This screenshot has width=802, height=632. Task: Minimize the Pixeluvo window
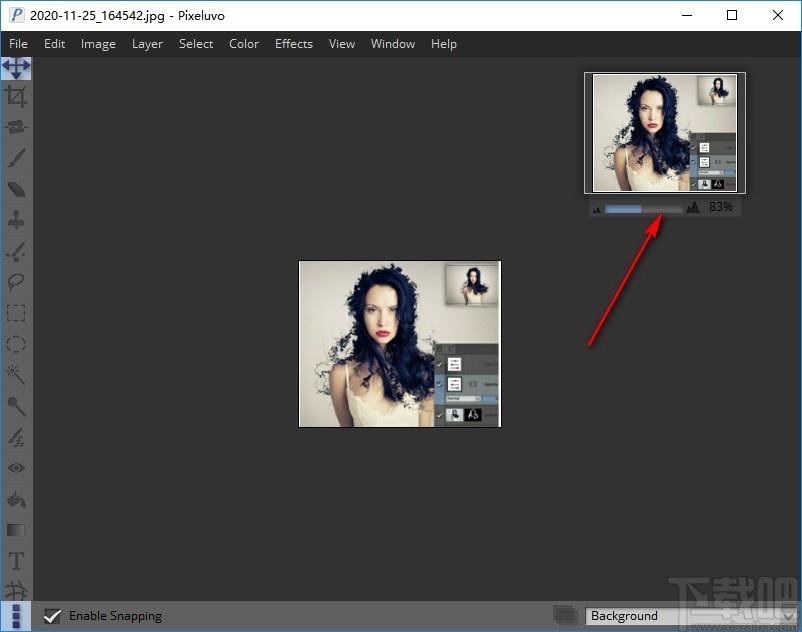(687, 15)
